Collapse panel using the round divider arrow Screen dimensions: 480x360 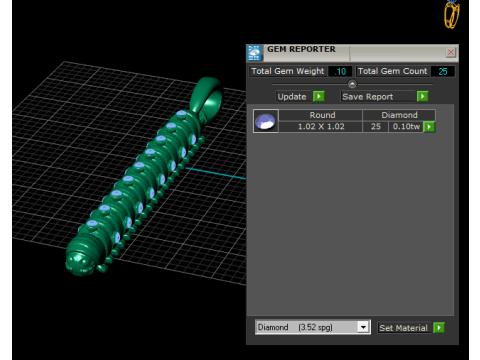pyautogui.click(x=352, y=84)
